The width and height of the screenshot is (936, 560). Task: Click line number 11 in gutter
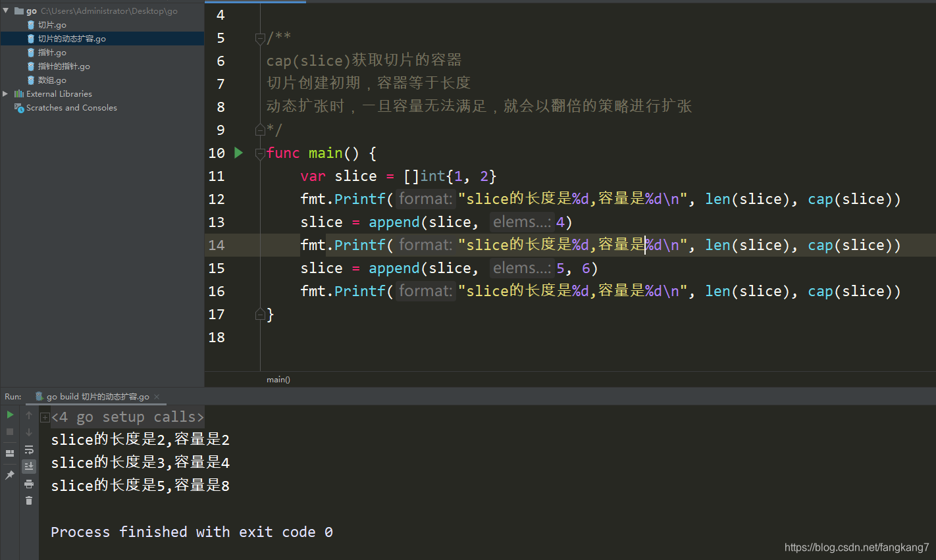coord(217,176)
